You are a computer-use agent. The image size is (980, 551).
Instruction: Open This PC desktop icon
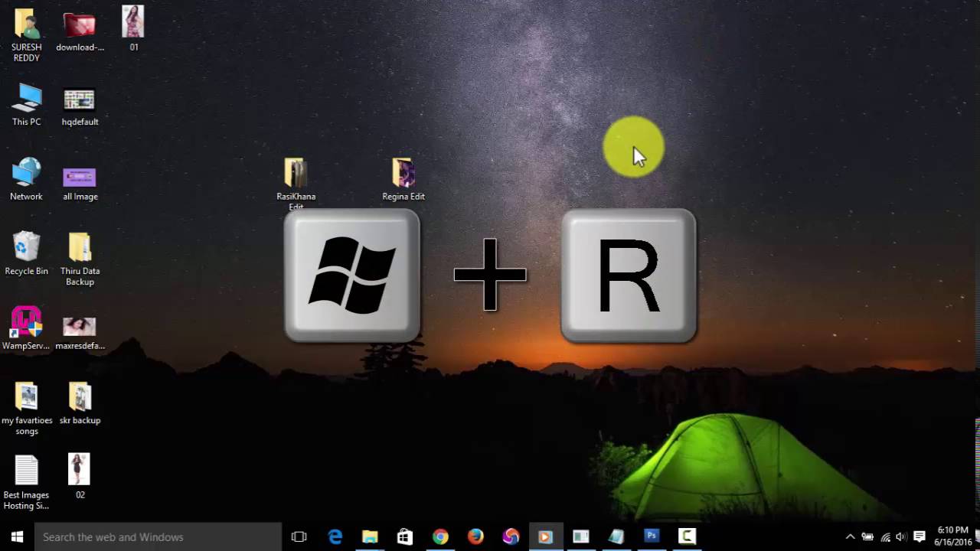point(26,105)
